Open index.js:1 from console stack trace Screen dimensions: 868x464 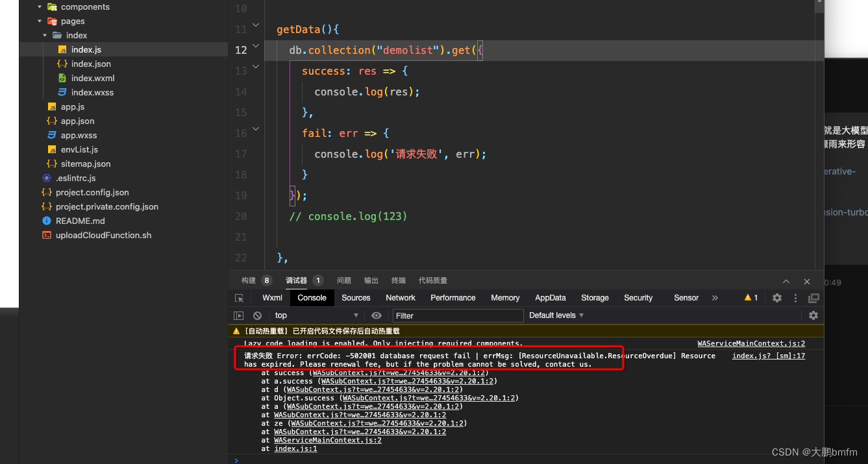click(x=295, y=448)
